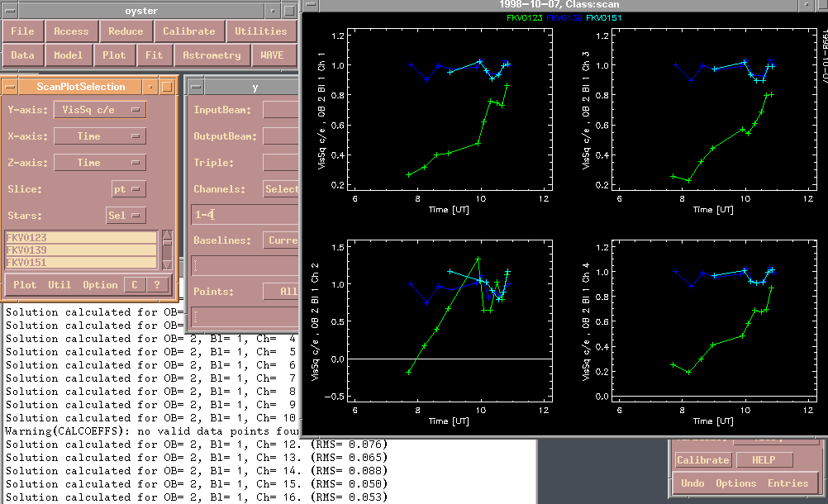This screenshot has width=828, height=504.
Task: Open the Y-axis VisSq c/e dropdown
Action: (x=99, y=110)
